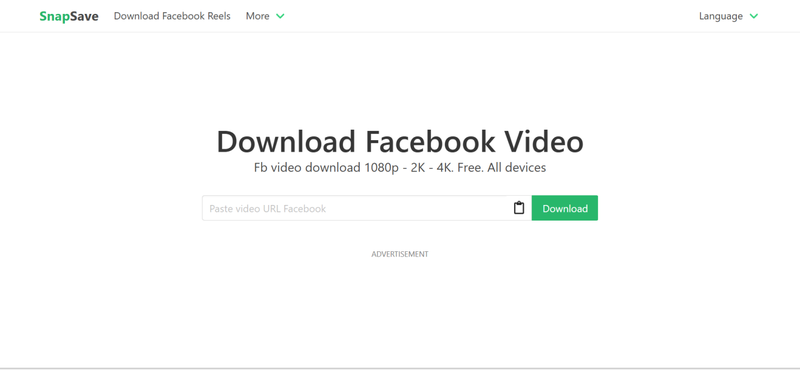
Task: Click the Download Facebook Video heading
Action: click(400, 141)
